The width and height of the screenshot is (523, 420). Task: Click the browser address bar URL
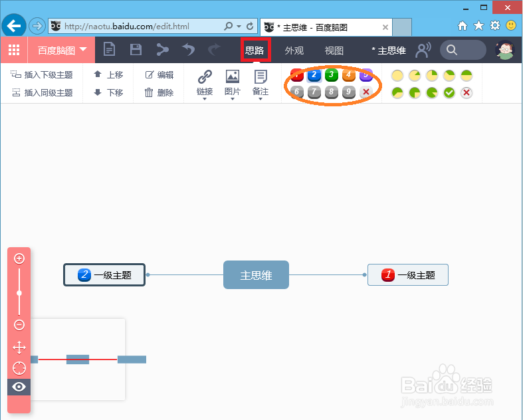tap(127, 26)
